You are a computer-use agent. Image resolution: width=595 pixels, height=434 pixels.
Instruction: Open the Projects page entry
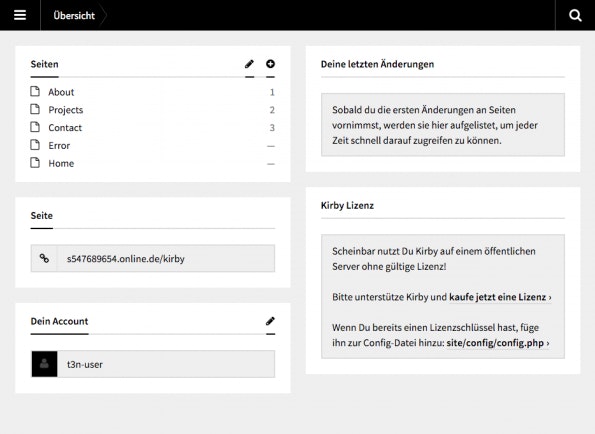click(x=153, y=110)
